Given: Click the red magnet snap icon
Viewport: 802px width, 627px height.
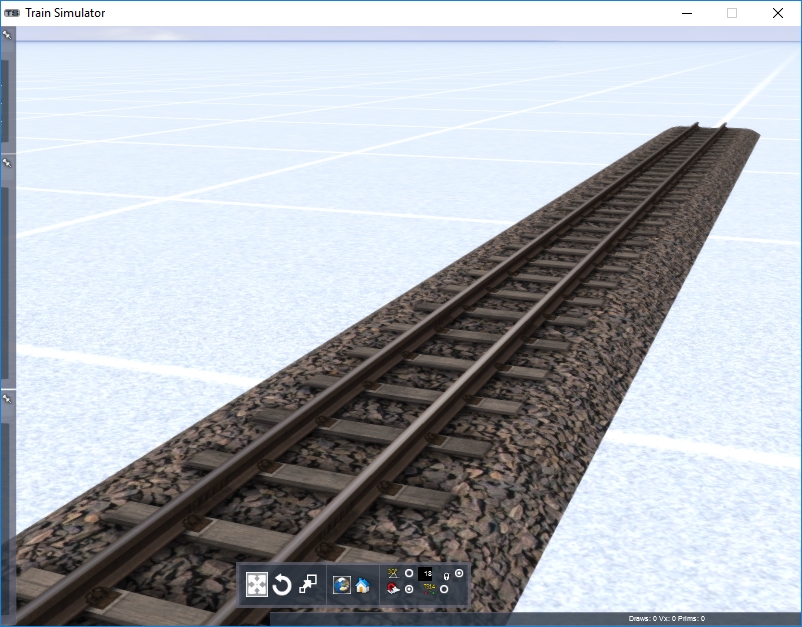Looking at the screenshot, I should pyautogui.click(x=393, y=589).
